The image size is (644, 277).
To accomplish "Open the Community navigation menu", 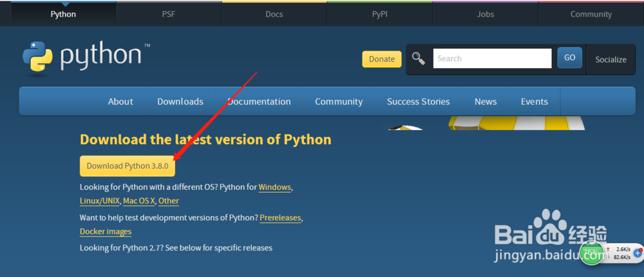I will coord(339,101).
